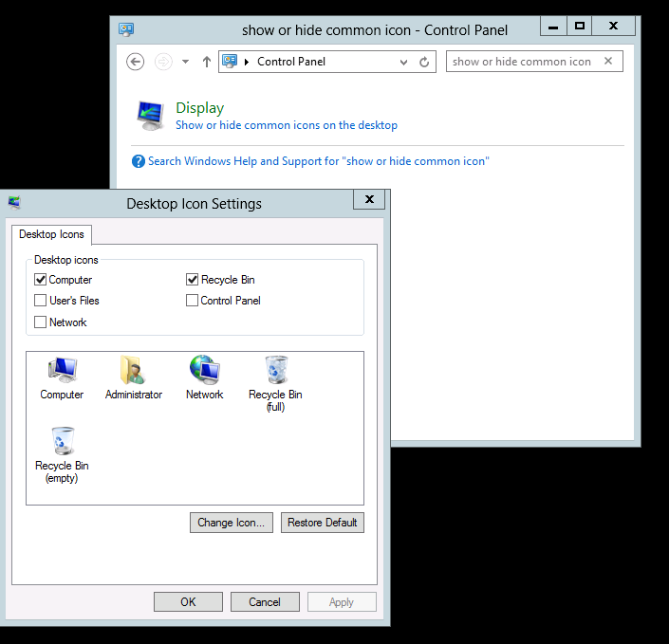669x644 pixels.
Task: Open Show or hide common icons on the desktop
Action: (x=287, y=125)
